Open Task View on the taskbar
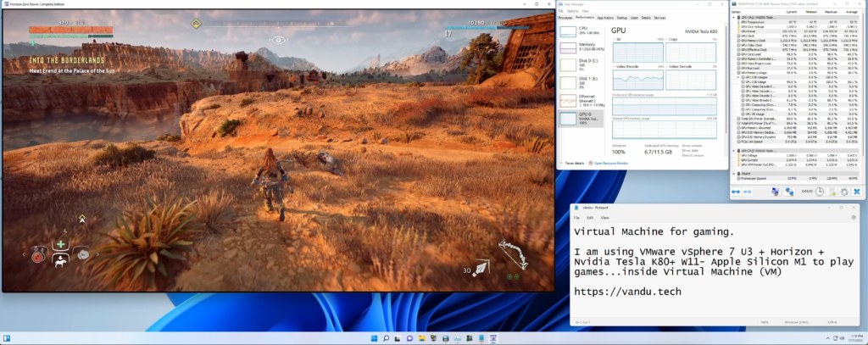 pyautogui.click(x=398, y=338)
